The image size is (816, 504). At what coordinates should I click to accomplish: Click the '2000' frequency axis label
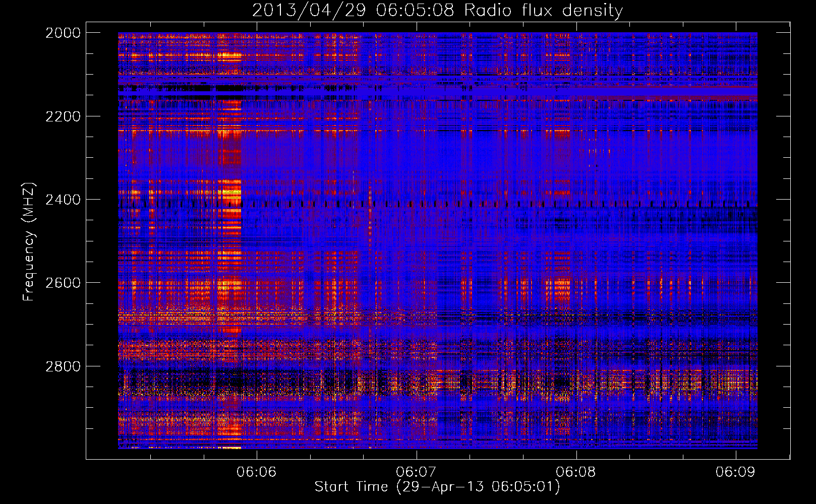63,33
